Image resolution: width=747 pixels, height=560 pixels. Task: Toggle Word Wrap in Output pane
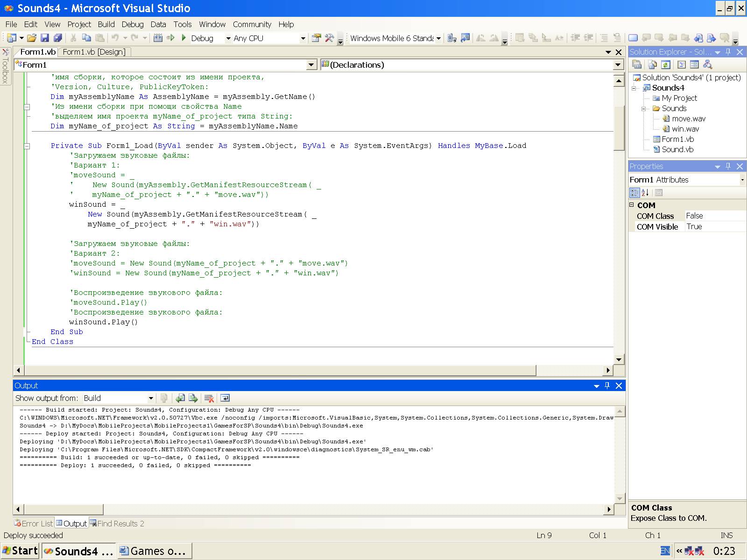(225, 398)
